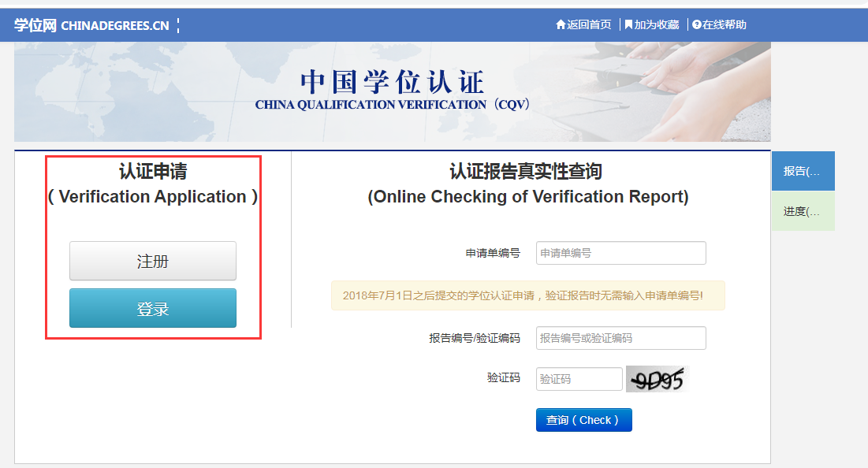Click the 学位网 CHINADEGREES.CN logo
Viewport: 868px width, 468px height.
(91, 25)
